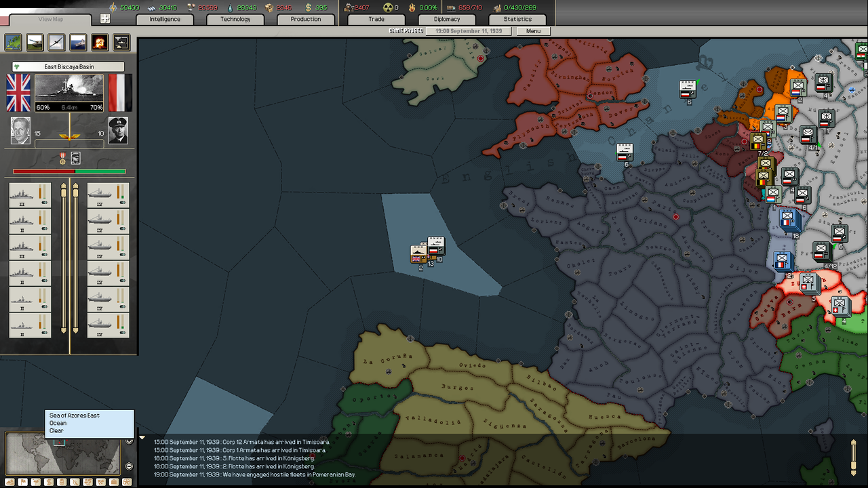Click the United Kingdom flag in battle panel

tap(18, 93)
